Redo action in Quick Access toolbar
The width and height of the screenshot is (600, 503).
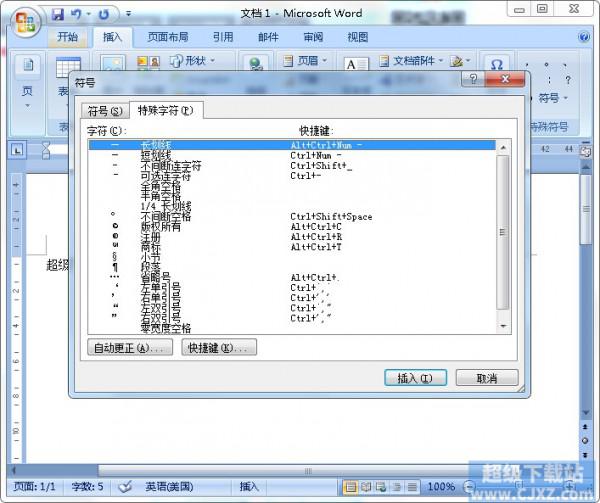coord(103,15)
